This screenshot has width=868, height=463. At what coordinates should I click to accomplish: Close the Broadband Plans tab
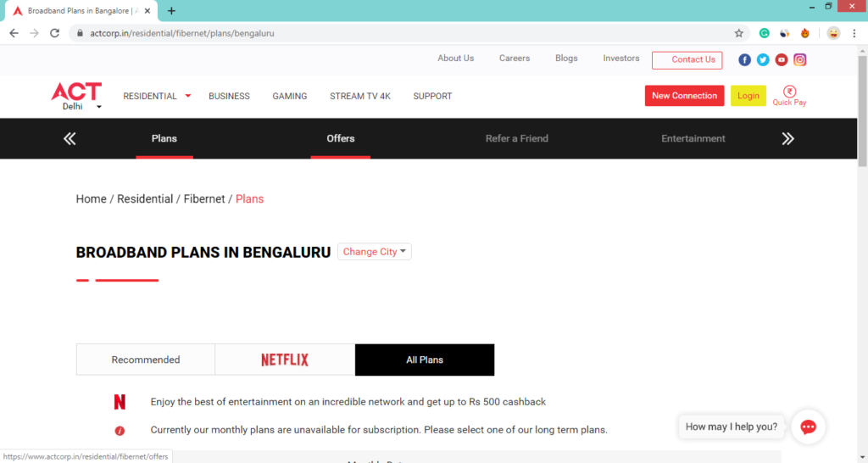pos(147,11)
